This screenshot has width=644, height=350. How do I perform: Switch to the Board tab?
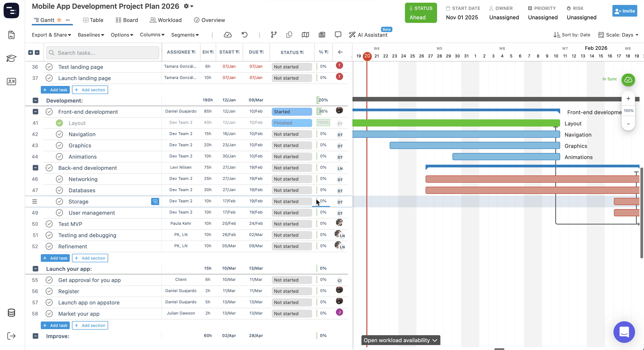pyautogui.click(x=127, y=20)
